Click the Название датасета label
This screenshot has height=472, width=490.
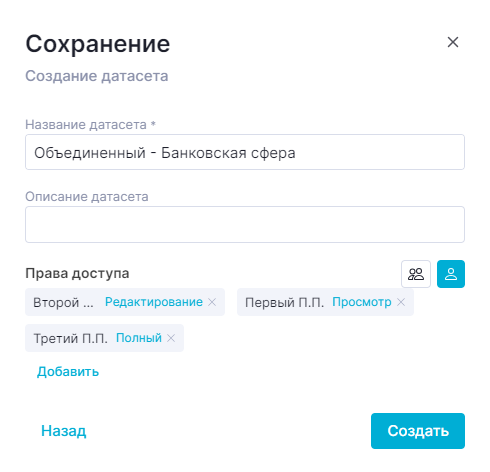pyautogui.click(x=90, y=125)
